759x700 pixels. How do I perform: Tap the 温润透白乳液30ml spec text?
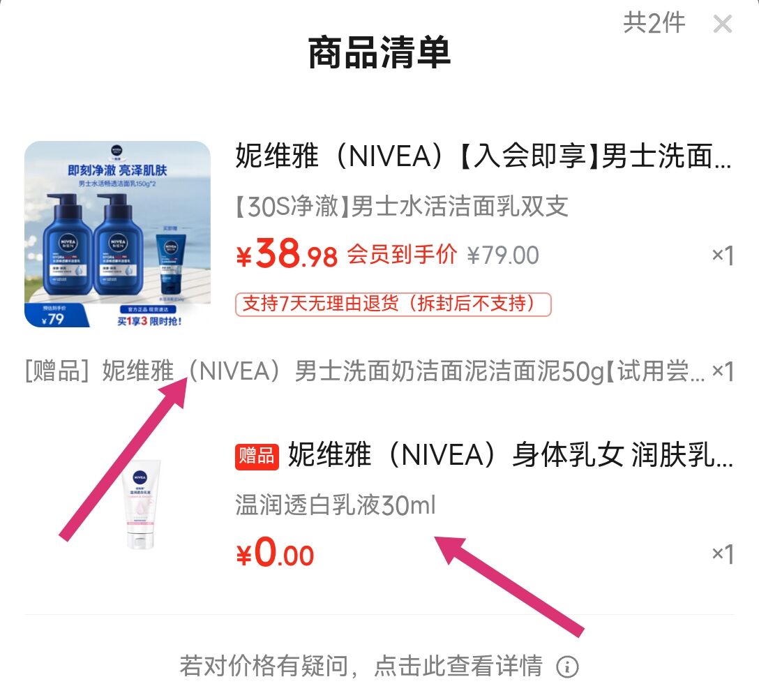click(x=336, y=505)
